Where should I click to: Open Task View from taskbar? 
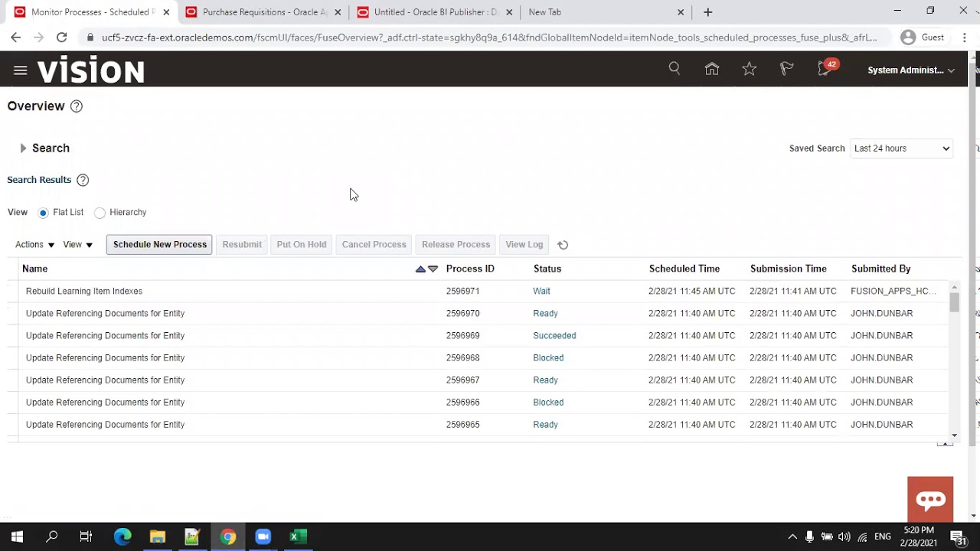pyautogui.click(x=86, y=536)
